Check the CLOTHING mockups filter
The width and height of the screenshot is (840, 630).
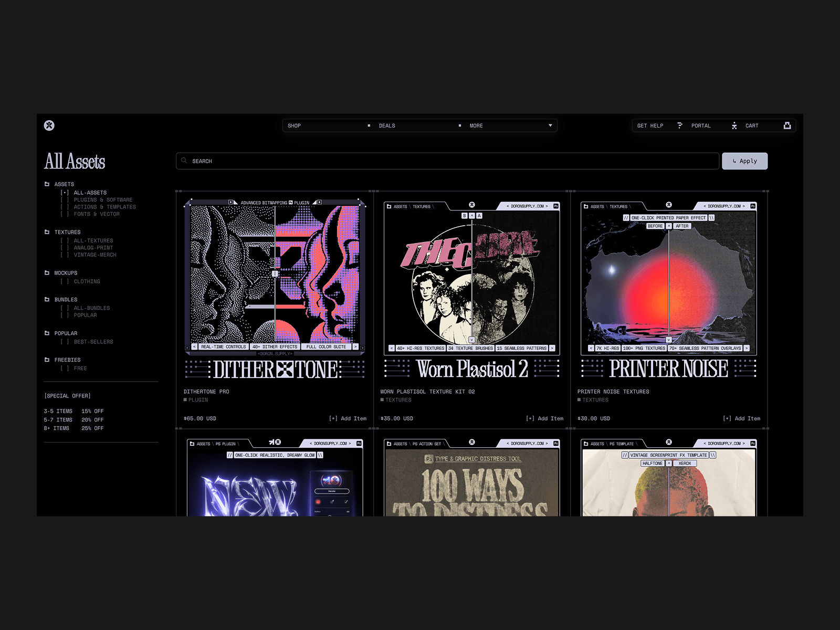(x=65, y=282)
